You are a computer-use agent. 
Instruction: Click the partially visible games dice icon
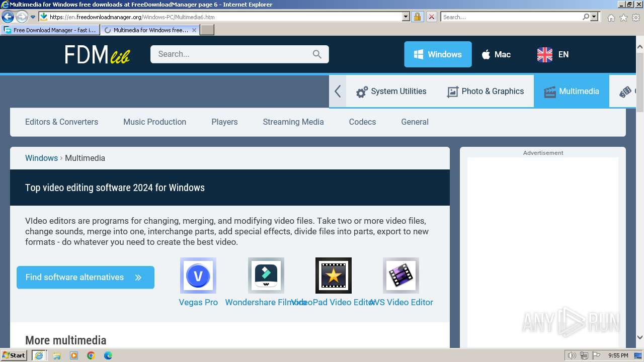[x=625, y=92]
